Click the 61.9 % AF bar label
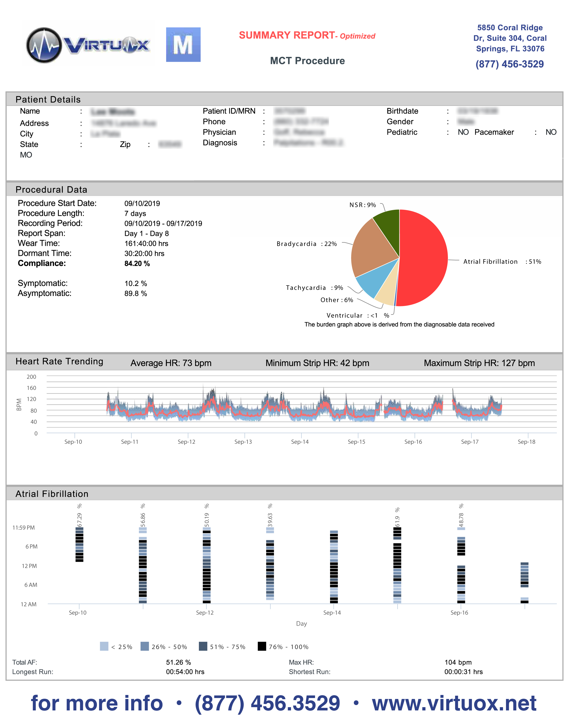Viewport: 569px width, 728px height. (x=397, y=517)
